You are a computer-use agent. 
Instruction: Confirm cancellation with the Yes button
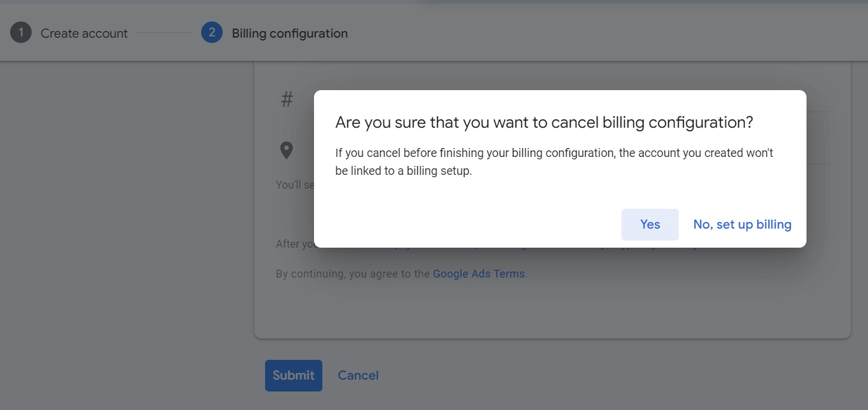coord(650,224)
